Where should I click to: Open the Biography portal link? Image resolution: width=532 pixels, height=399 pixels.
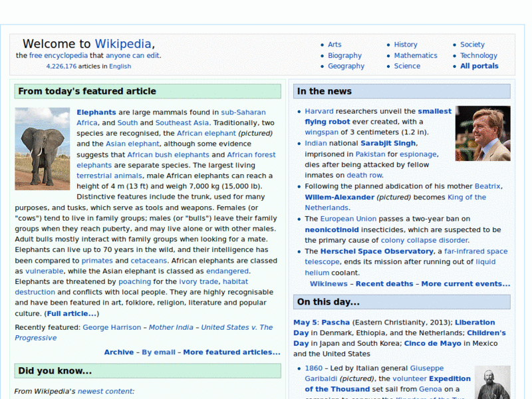click(344, 55)
